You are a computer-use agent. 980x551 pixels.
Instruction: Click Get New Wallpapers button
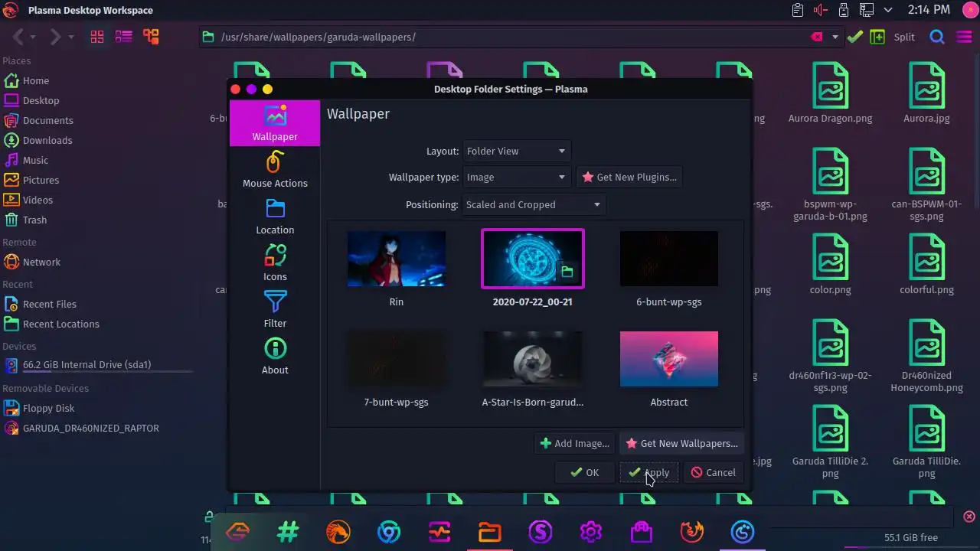coord(681,443)
